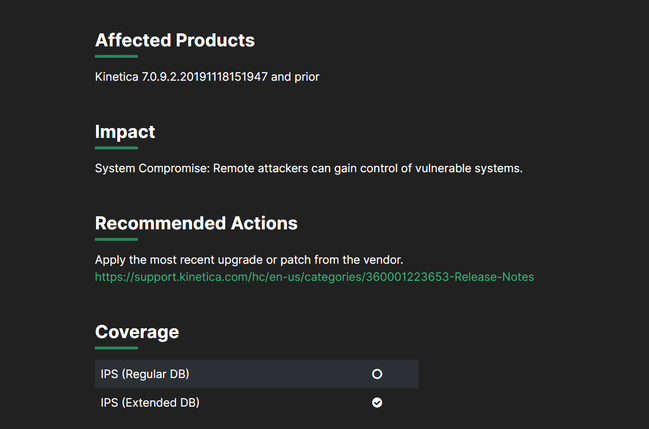Image resolution: width=649 pixels, height=429 pixels.
Task: Click the Affected Products heading
Action: (174, 41)
